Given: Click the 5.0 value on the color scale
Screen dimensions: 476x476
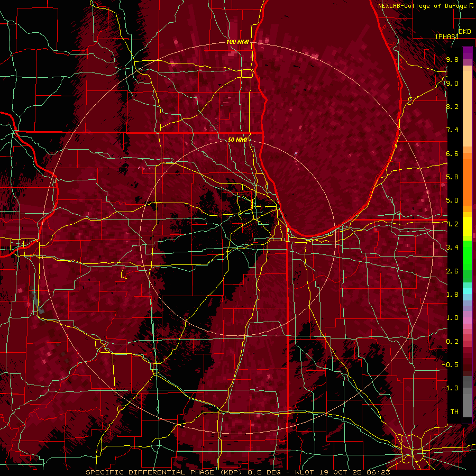Looking at the screenshot, I should coord(452,200).
